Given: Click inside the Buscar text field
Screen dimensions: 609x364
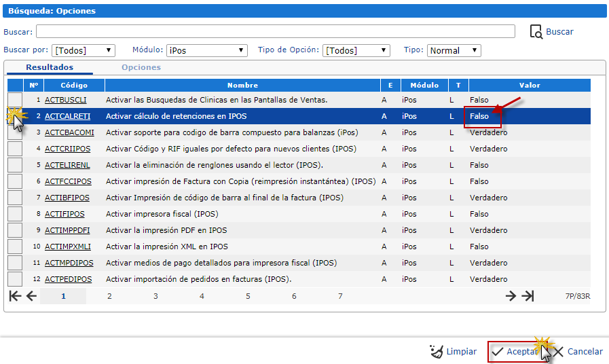Looking at the screenshot, I should pyautogui.click(x=275, y=32).
